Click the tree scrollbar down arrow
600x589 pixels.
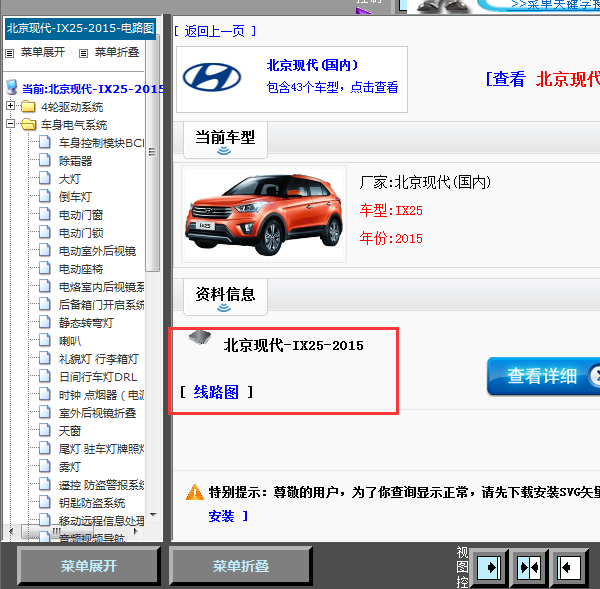click(153, 515)
